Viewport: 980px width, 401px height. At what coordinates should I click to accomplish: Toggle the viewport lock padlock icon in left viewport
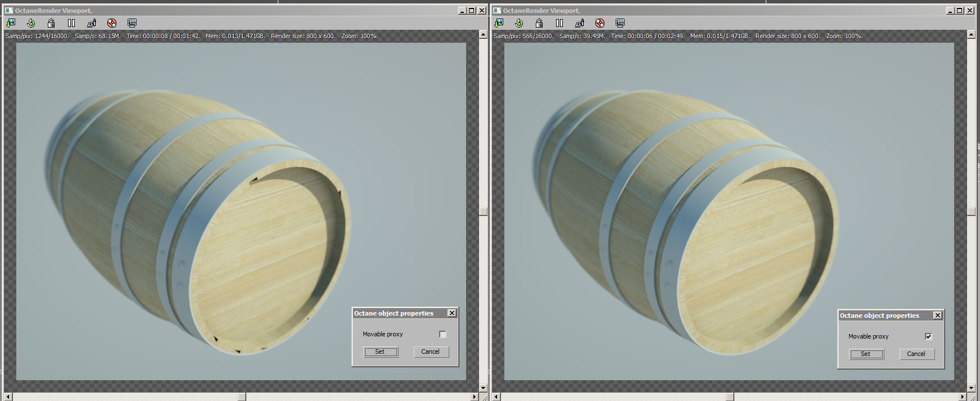pyautogui.click(x=51, y=23)
